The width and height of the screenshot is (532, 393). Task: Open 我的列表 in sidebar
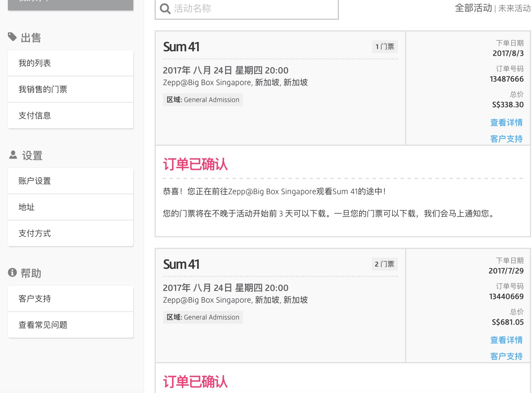pyautogui.click(x=71, y=63)
